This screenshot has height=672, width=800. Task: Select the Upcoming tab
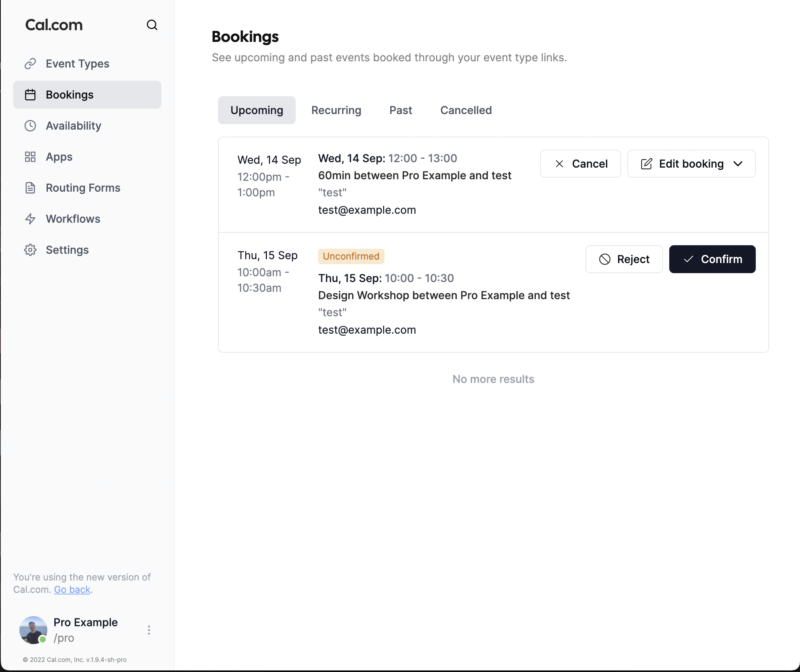pos(256,110)
